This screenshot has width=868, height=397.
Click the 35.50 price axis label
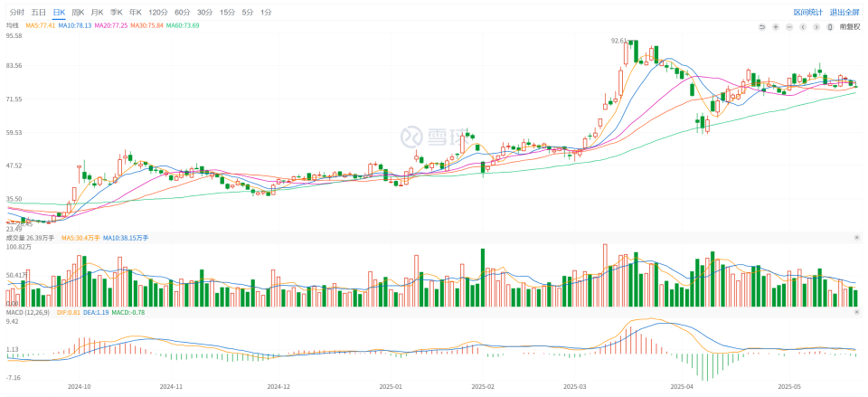(14, 199)
